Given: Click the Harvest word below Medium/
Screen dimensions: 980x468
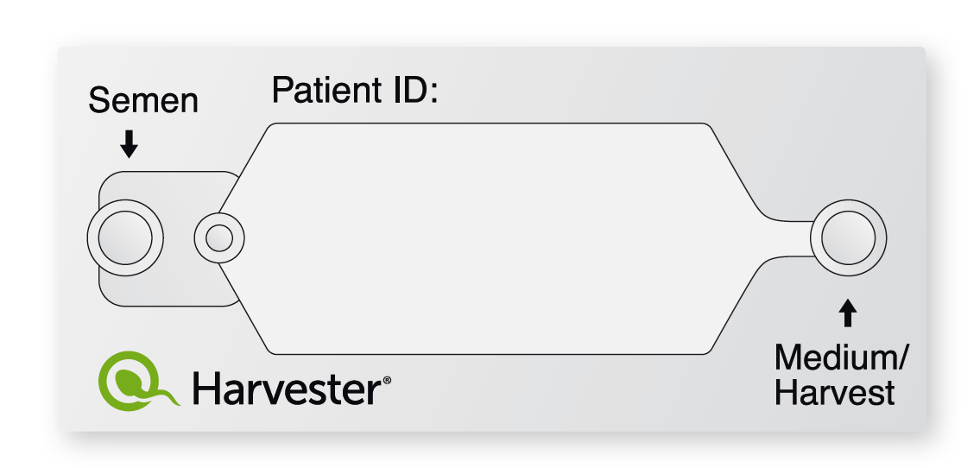Looking at the screenshot, I should (834, 393).
